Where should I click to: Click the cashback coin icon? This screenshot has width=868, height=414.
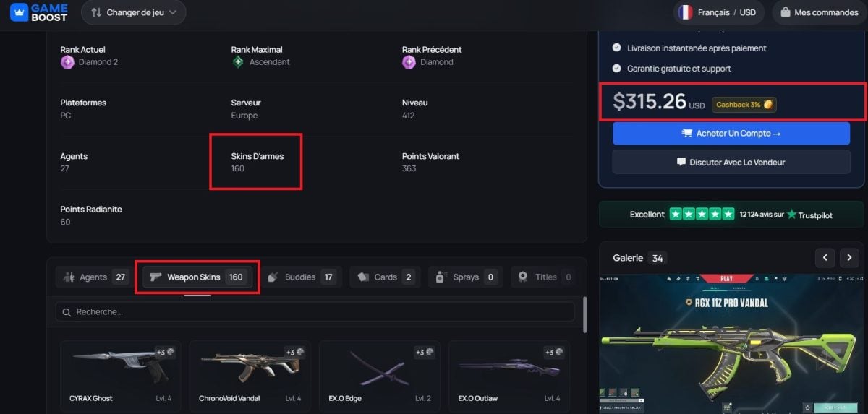[768, 105]
